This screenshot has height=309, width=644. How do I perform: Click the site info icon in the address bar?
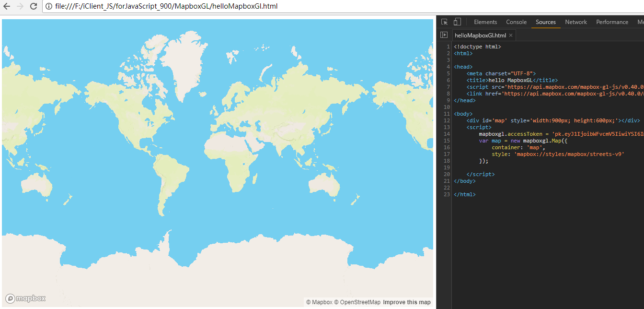[49, 6]
